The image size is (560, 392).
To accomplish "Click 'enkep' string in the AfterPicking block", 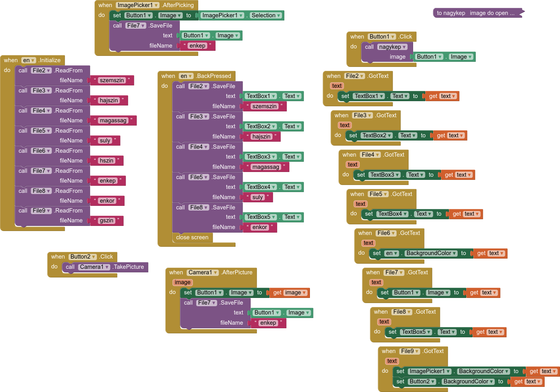I will click(x=197, y=46).
